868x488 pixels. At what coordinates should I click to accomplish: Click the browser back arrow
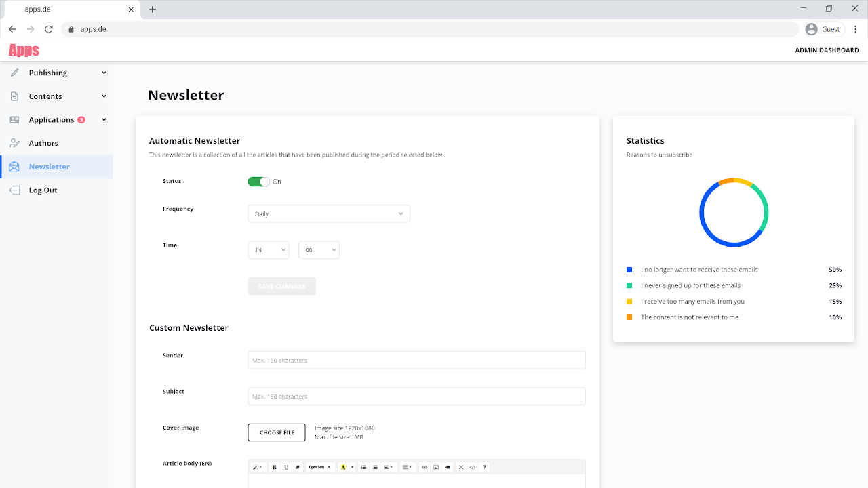click(x=12, y=29)
